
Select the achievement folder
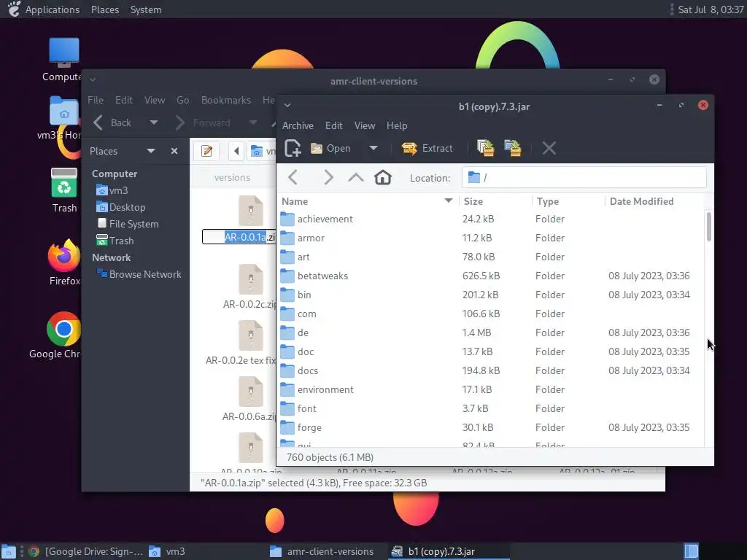(491, 219)
